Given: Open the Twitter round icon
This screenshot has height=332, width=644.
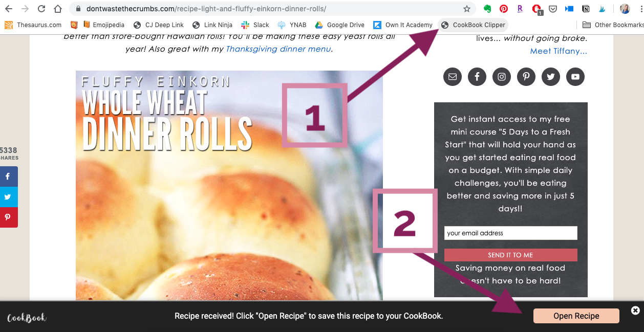Looking at the screenshot, I should pos(551,77).
